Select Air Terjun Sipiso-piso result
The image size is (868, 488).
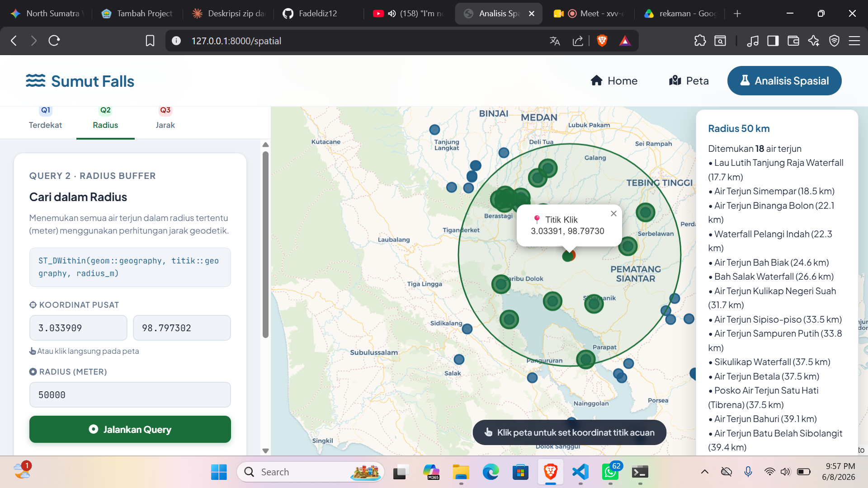[x=778, y=319]
